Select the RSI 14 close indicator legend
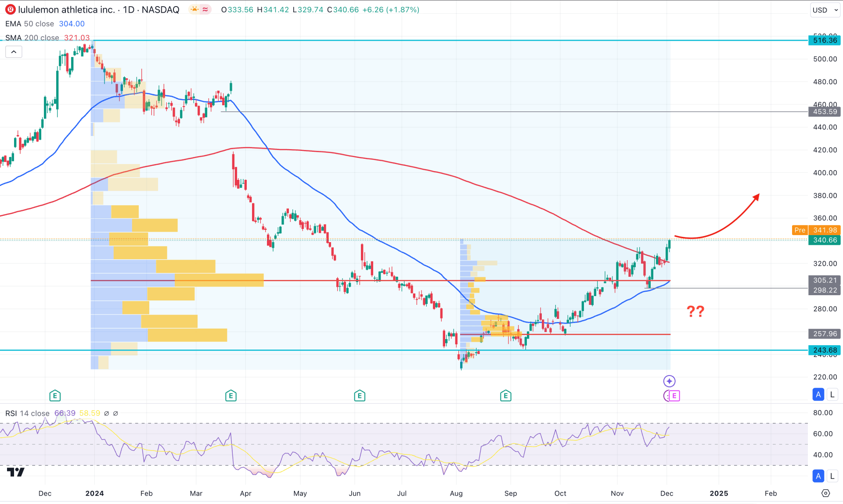Screen dimensions: 843x504 coord(27,413)
